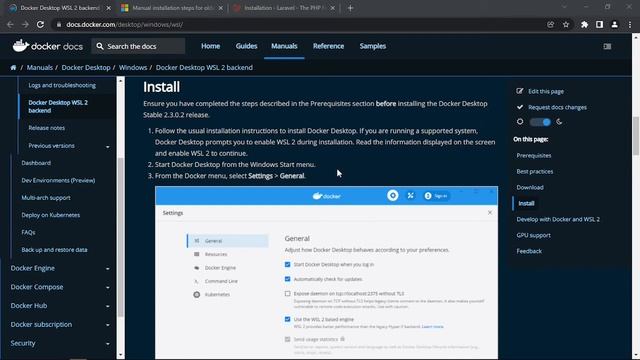The image size is (640, 360).
Task: Jump to Develop with Docker and WSL 2
Action: tap(558, 219)
